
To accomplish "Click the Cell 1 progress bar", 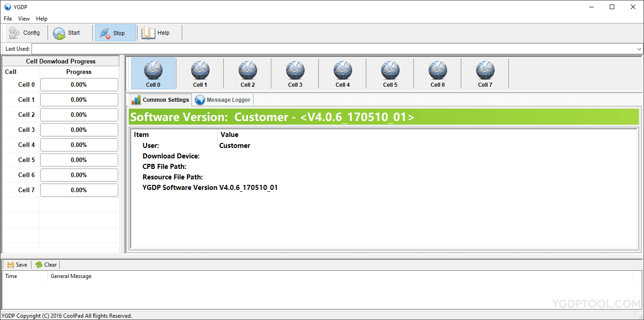I will click(79, 100).
